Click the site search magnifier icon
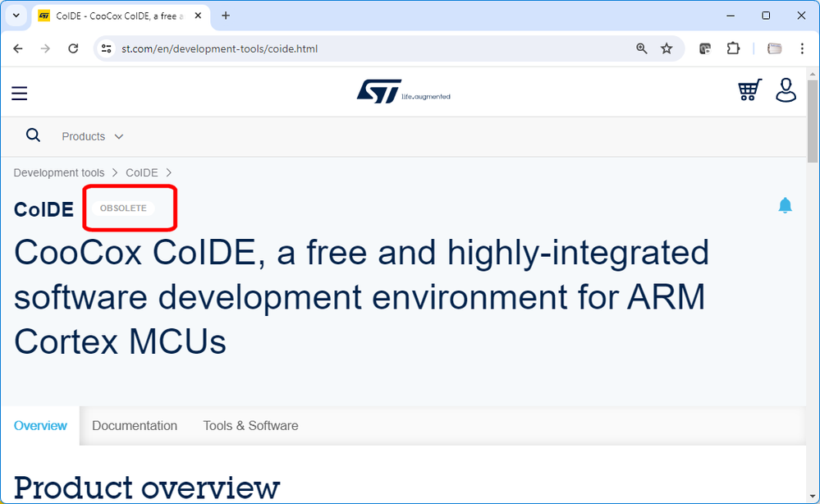This screenshot has width=820, height=504. click(x=33, y=136)
